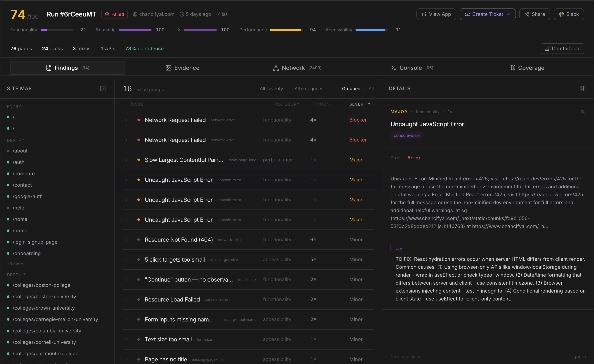Click the Share button
This screenshot has height=364, width=594.
pyautogui.click(x=534, y=14)
